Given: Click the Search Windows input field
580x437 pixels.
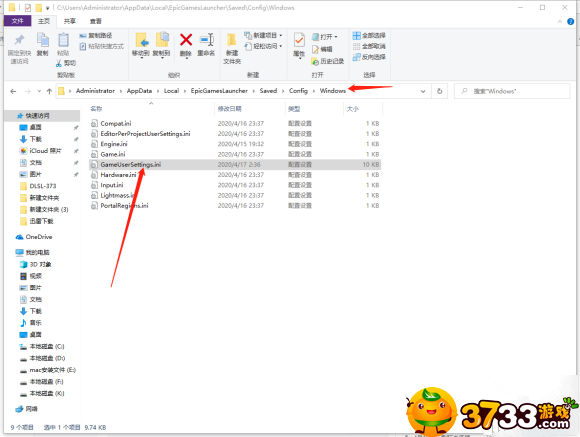Looking at the screenshot, I should click(512, 91).
